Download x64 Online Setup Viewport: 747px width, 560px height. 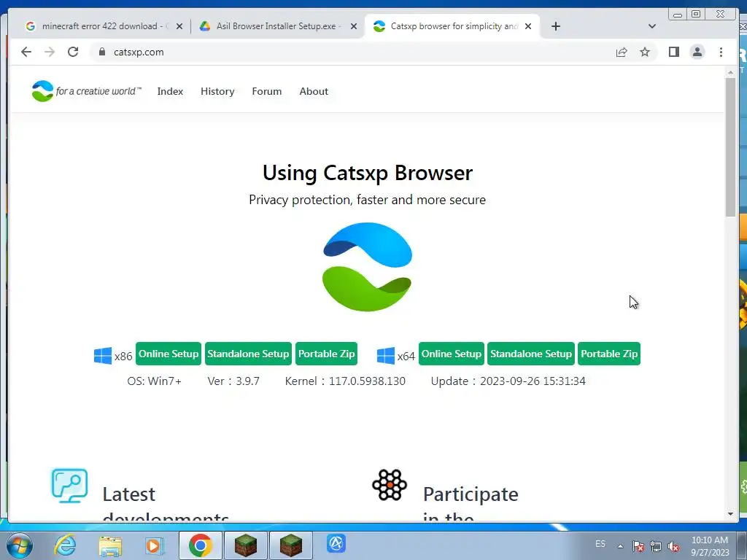(451, 354)
